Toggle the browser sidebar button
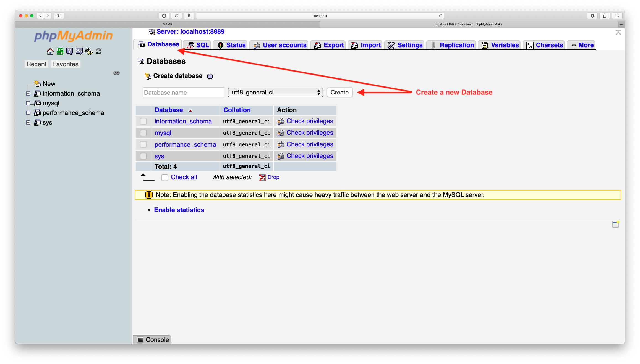Viewport: 640px width, 364px height. [59, 16]
